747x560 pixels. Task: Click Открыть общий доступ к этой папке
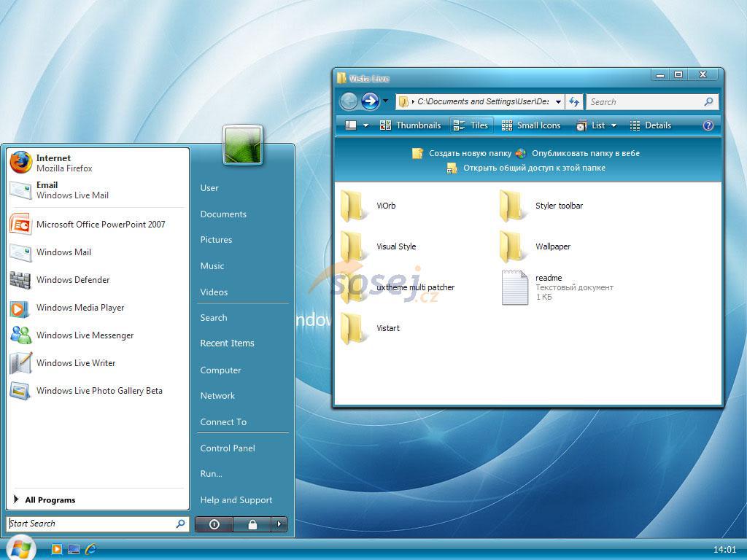tap(526, 168)
